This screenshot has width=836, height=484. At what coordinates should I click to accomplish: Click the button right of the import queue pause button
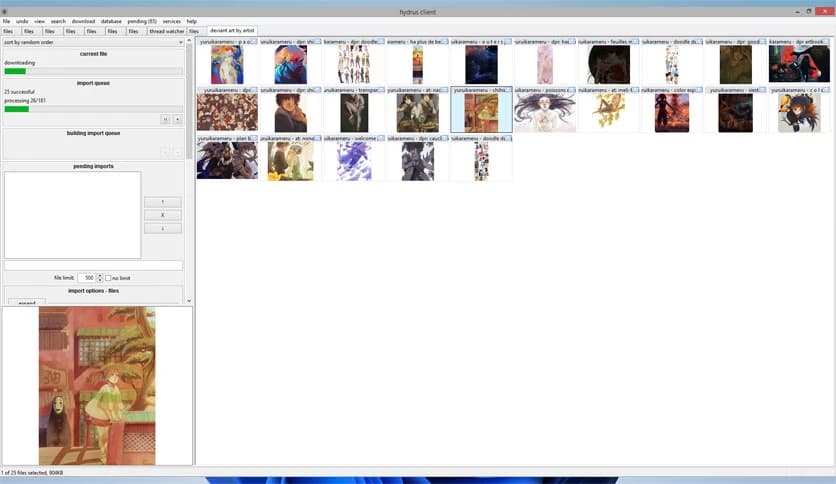tap(178, 119)
